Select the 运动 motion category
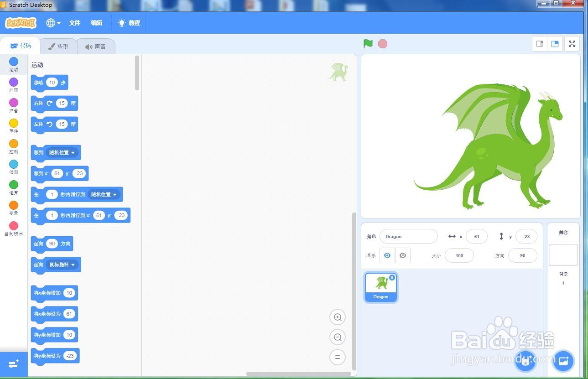This screenshot has height=379, width=588. click(x=14, y=65)
